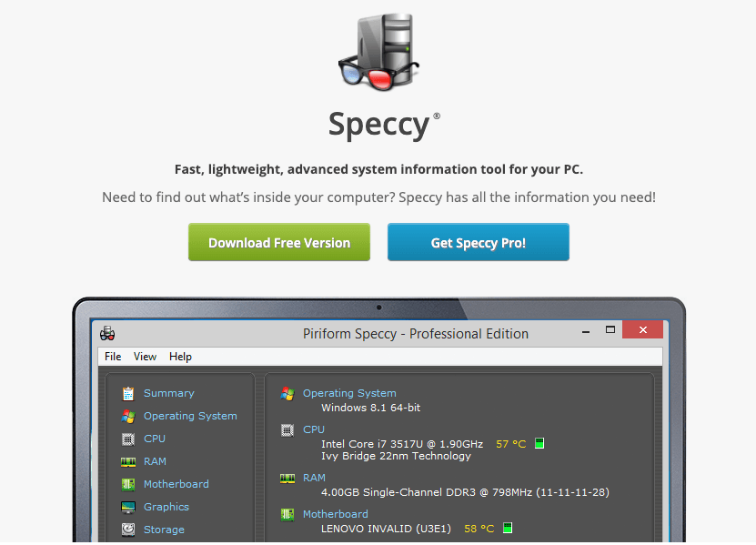
Task: Click the CPU temperature value 57 °C
Action: [510, 444]
